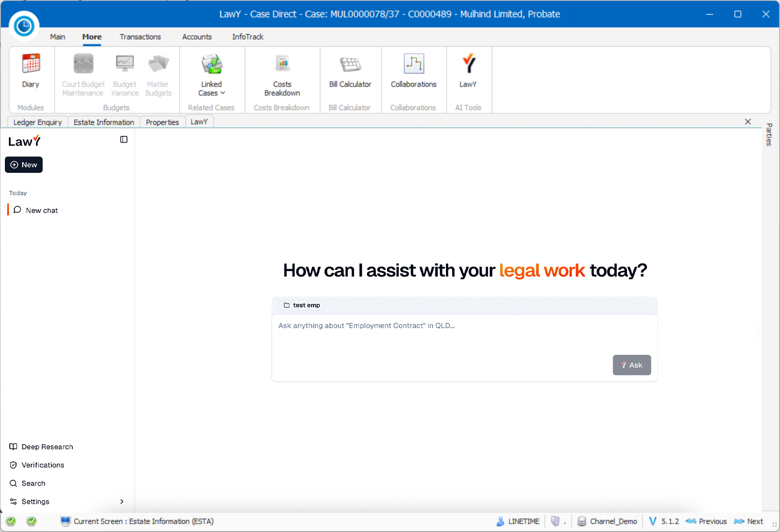Switch to Ledger Enquiry tab
Viewport: 780px width, 532px height.
(38, 122)
